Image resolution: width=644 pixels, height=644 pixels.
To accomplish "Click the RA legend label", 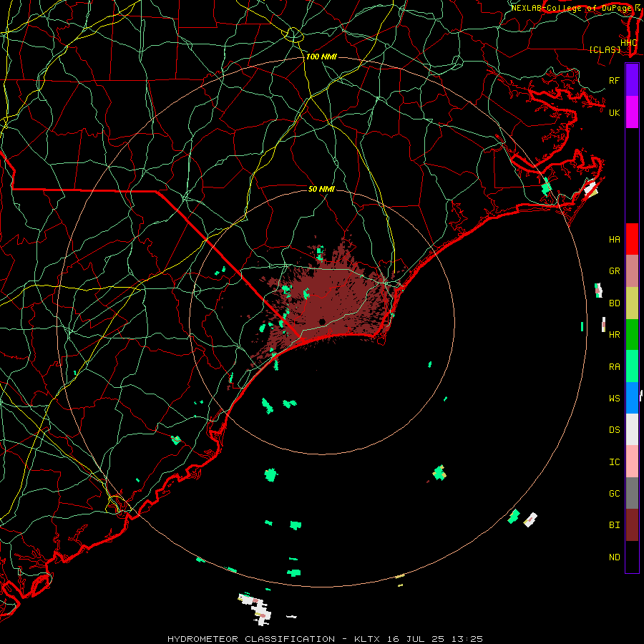I will pyautogui.click(x=614, y=367).
